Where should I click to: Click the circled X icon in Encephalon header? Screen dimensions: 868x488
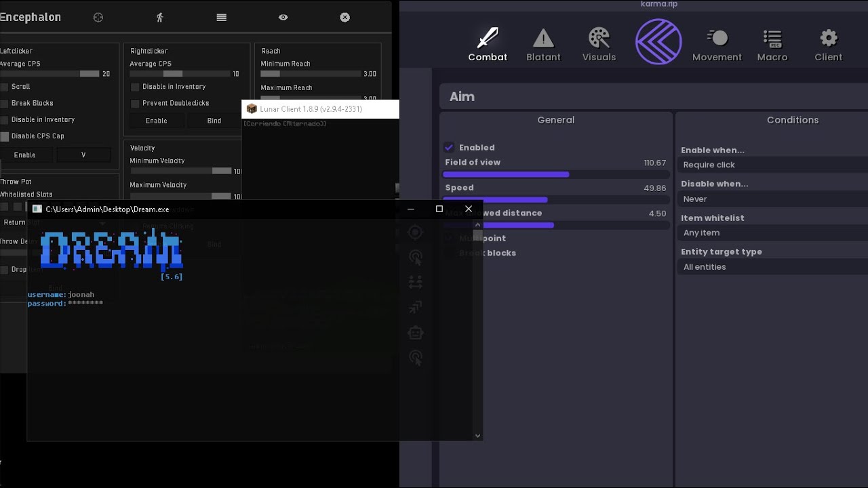click(x=345, y=18)
